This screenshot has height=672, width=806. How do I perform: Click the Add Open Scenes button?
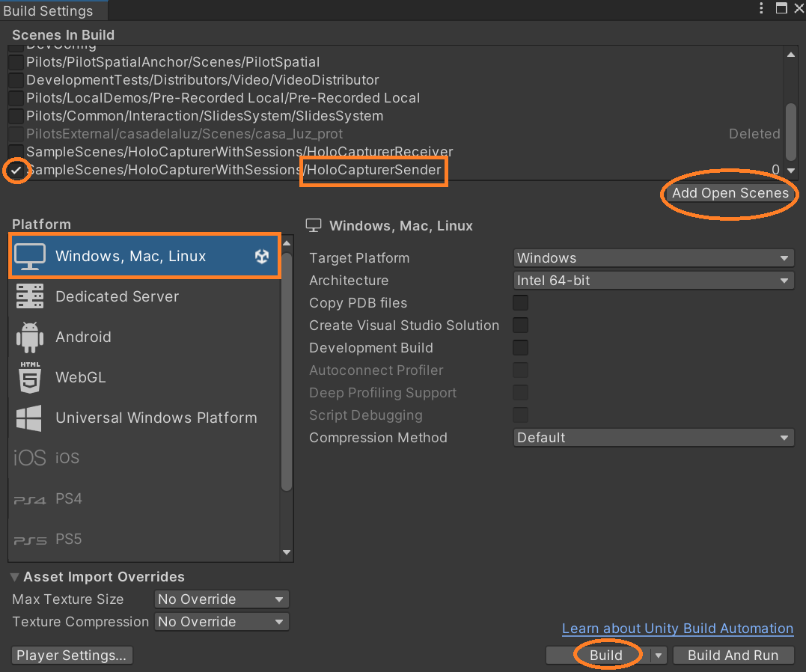point(730,193)
